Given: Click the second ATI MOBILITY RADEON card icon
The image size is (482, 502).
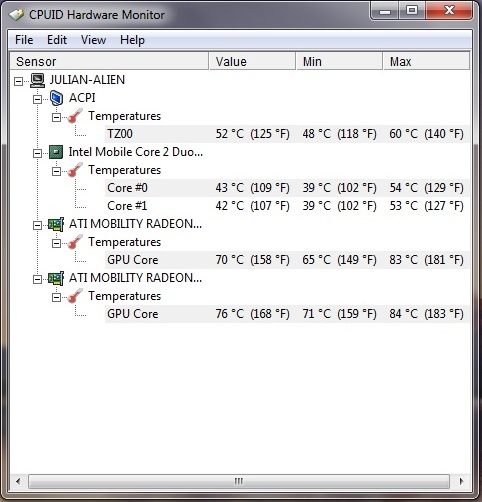Looking at the screenshot, I should (56, 278).
